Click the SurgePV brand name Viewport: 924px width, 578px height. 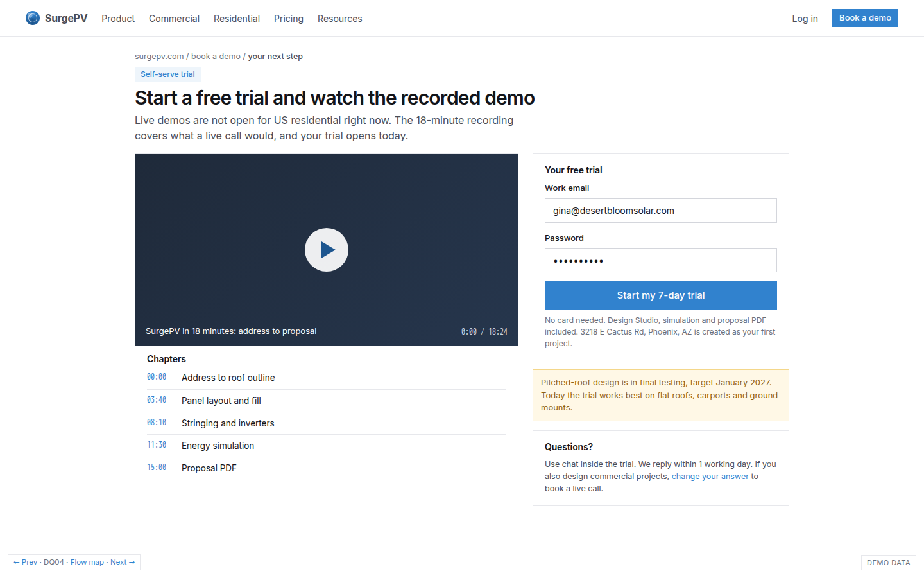[x=66, y=18]
